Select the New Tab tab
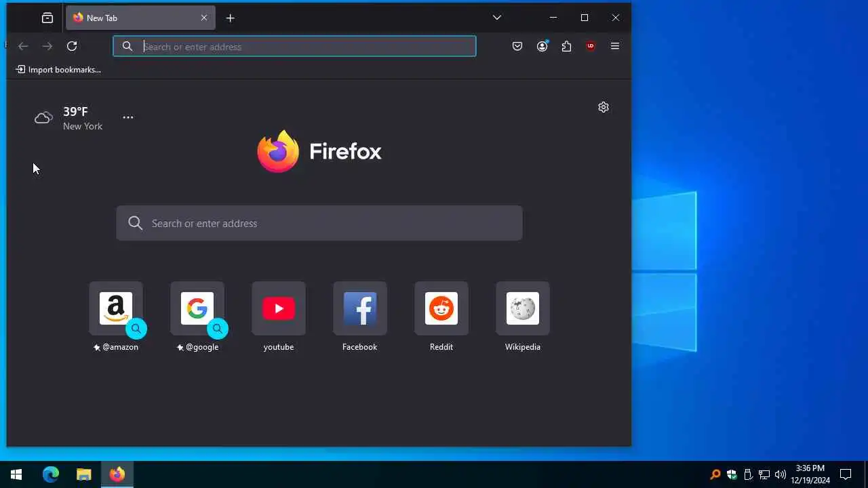868x488 pixels. click(140, 18)
